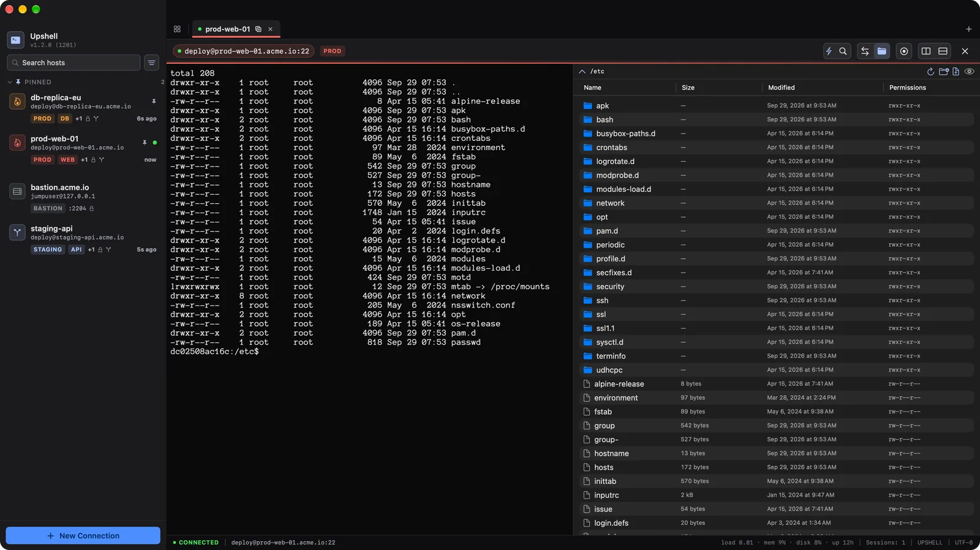Create a new folder in /etc
Image resolution: width=980 pixels, height=550 pixels.
[943, 72]
